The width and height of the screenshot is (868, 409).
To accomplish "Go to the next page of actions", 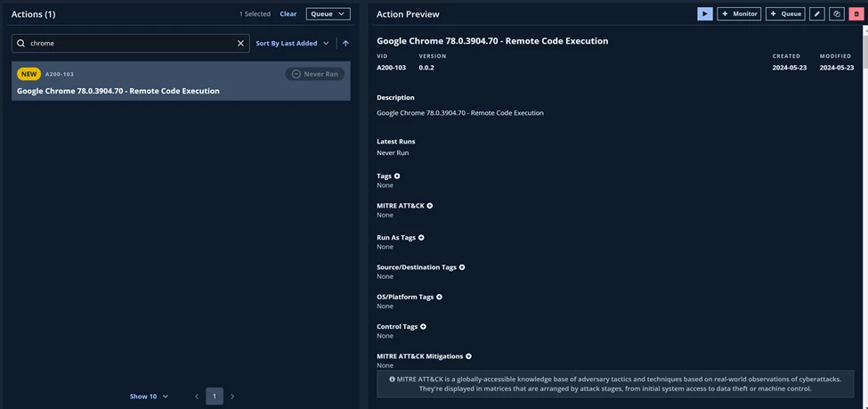I will pyautogui.click(x=232, y=397).
